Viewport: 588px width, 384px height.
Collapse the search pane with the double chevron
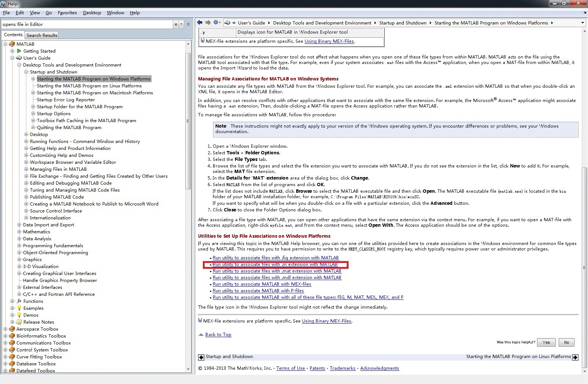188,24
